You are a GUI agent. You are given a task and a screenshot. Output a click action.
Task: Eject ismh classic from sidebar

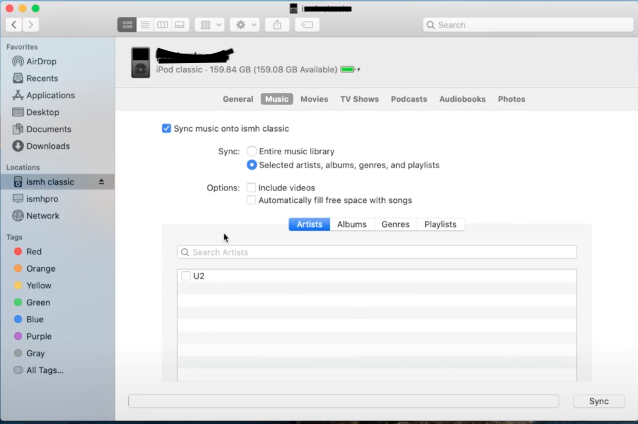[x=101, y=182]
